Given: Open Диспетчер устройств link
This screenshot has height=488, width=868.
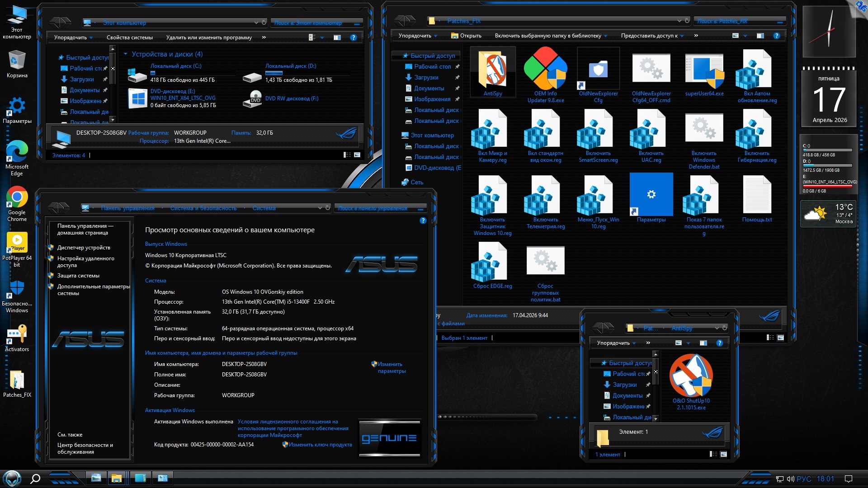Looking at the screenshot, I should coord(84,248).
